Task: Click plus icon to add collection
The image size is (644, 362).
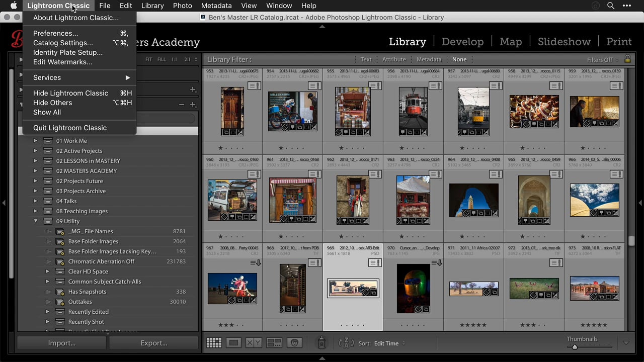Action: click(x=193, y=105)
